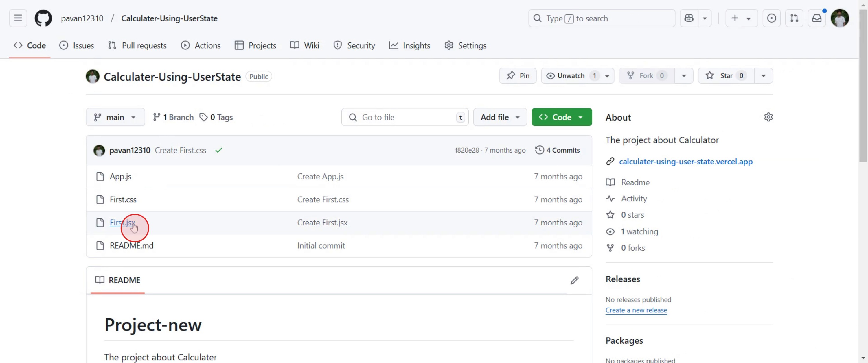The image size is (868, 363).
Task: Open the notifications inbox icon
Action: click(816, 18)
